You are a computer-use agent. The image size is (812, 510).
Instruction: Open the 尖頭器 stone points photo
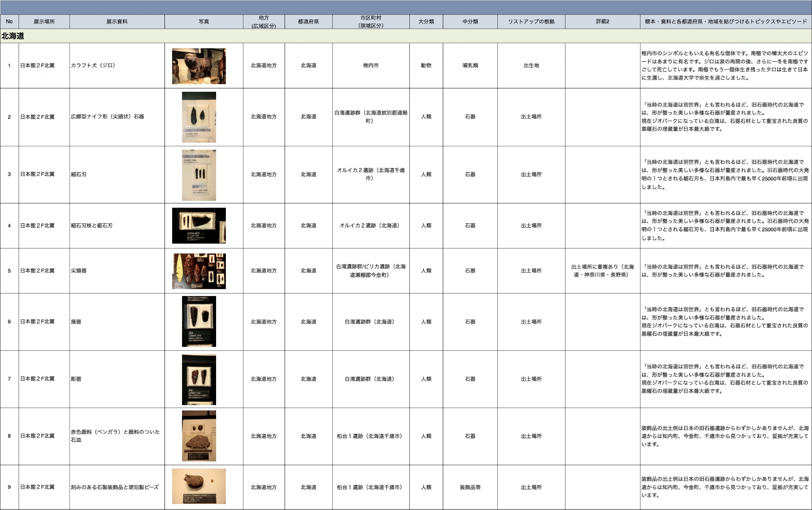click(199, 271)
